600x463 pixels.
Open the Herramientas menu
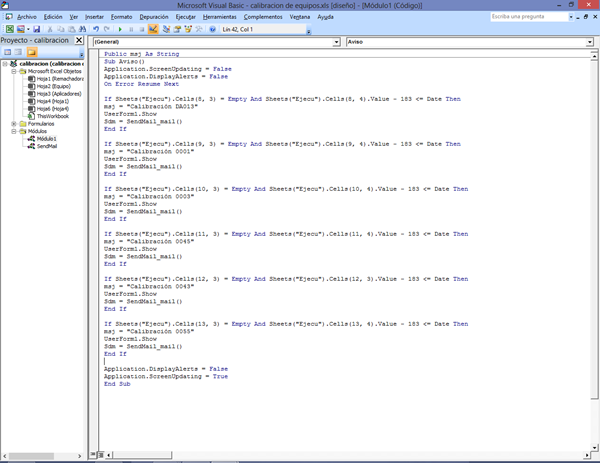(219, 17)
